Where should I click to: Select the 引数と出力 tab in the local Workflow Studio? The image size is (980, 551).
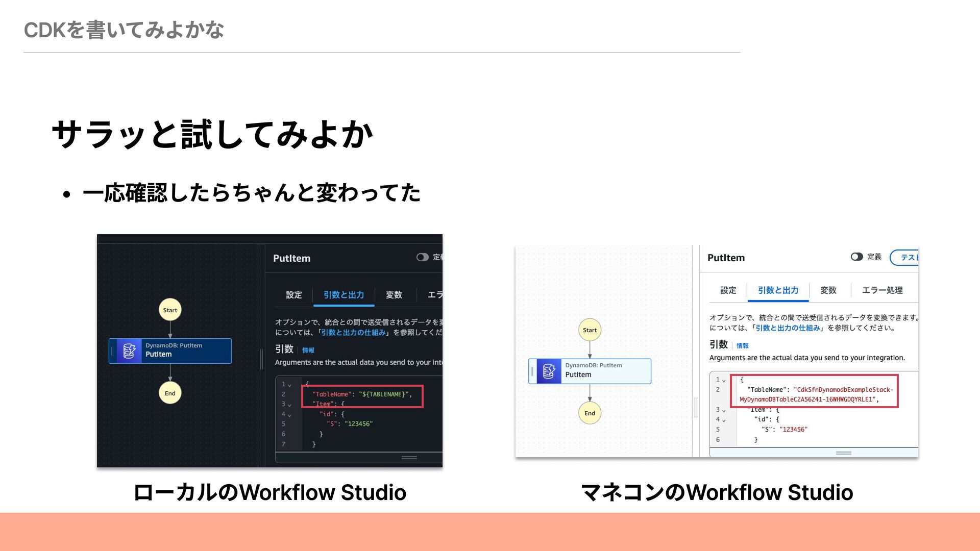344,295
